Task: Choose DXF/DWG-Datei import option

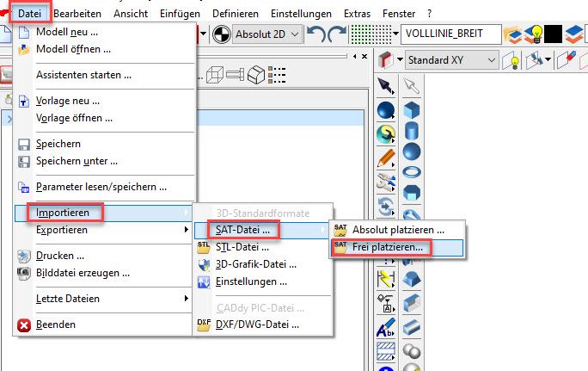Action: tap(262, 325)
